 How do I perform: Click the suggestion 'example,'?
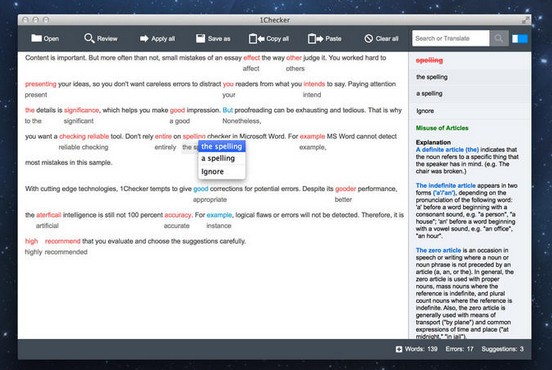(313, 147)
